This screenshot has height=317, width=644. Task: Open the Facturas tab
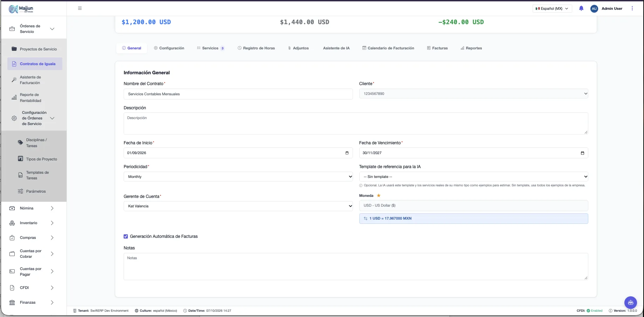[x=437, y=48]
